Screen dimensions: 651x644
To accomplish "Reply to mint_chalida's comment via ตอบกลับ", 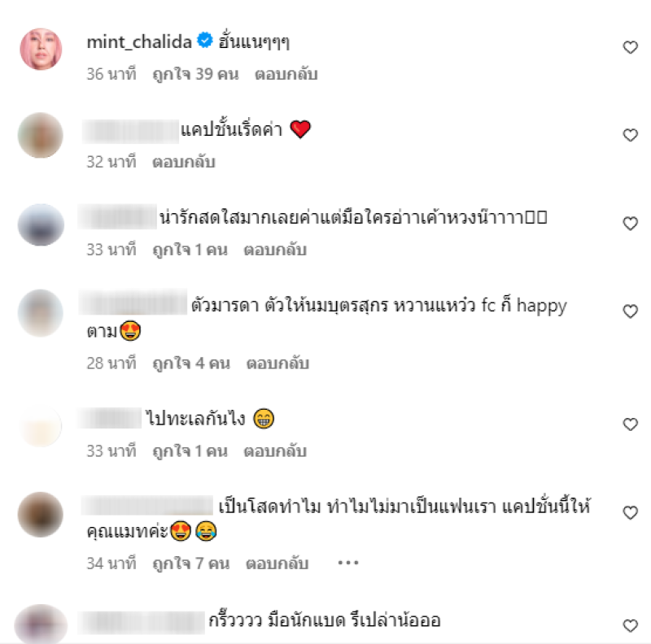I will point(286,74).
